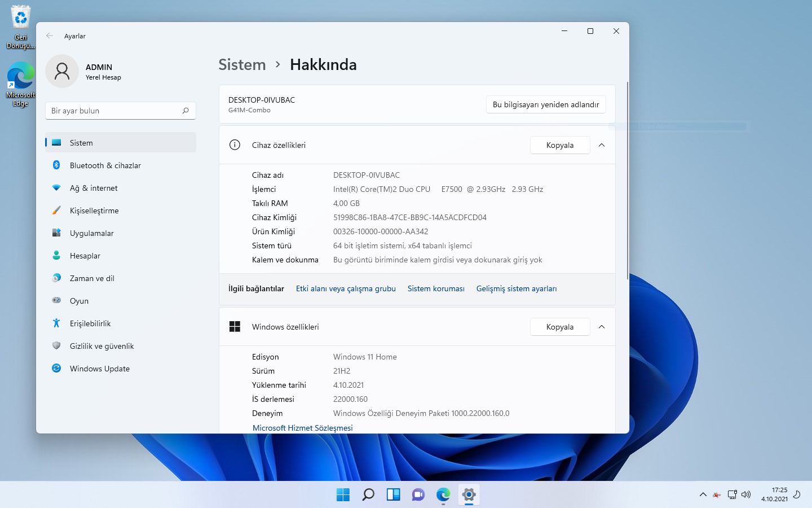Click the Bir ayar bulun search field
Viewport: 812px width, 508px height.
[113, 111]
